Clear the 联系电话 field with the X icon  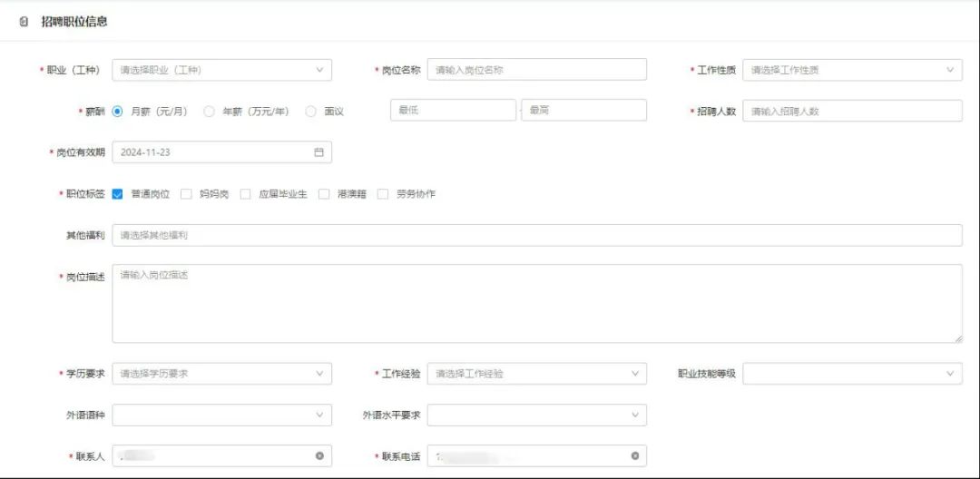click(634, 455)
